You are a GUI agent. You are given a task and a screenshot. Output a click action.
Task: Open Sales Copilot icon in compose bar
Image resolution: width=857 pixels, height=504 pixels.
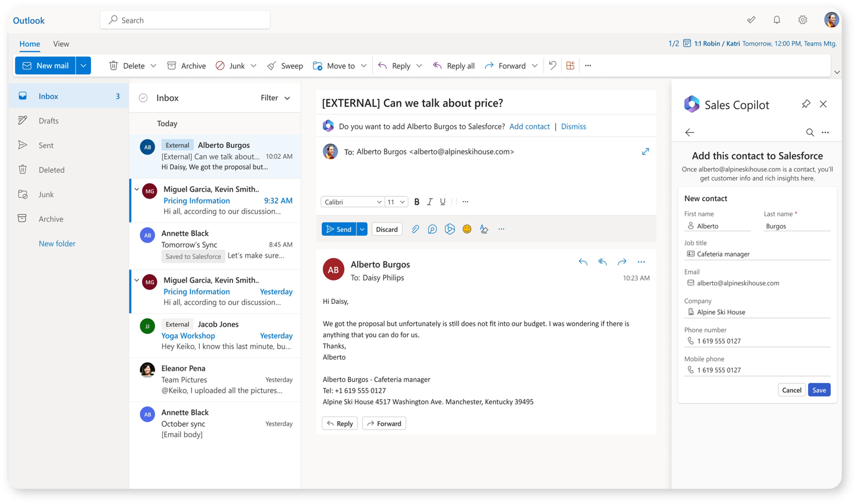449,229
